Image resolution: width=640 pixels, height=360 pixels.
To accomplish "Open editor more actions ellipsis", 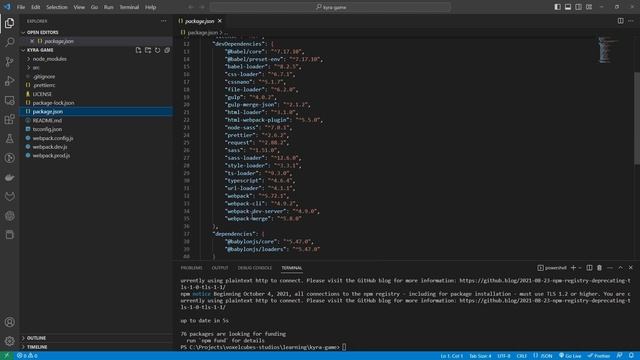I will [631, 21].
